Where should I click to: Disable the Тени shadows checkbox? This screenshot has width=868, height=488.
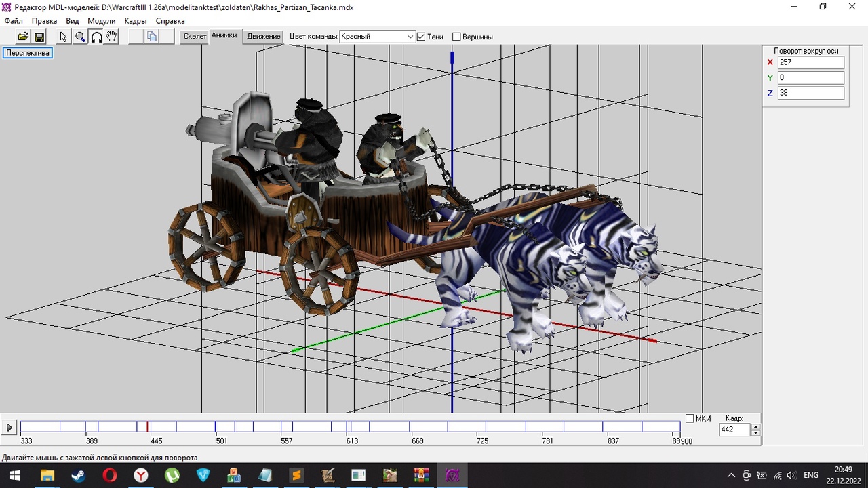[x=421, y=37]
